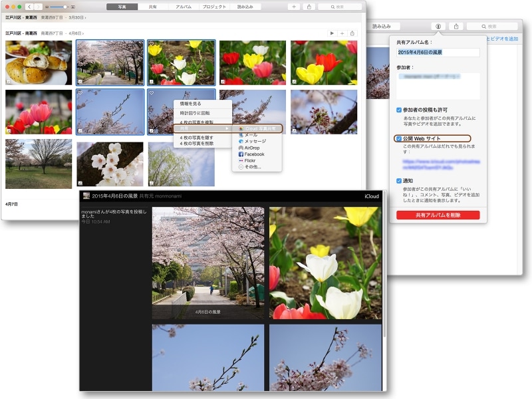Play slideshow for the 4月6日 moment
Image resolution: width=532 pixels, height=399 pixels.
coord(332,33)
